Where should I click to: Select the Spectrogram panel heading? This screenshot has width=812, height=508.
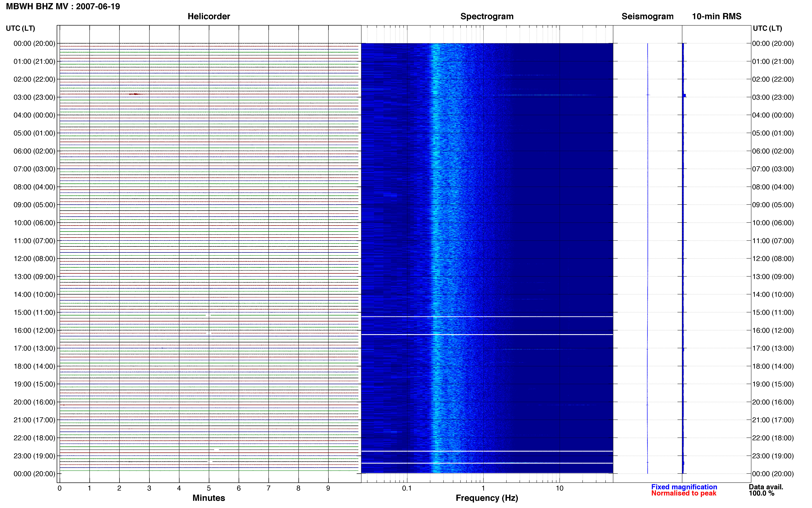point(487,16)
